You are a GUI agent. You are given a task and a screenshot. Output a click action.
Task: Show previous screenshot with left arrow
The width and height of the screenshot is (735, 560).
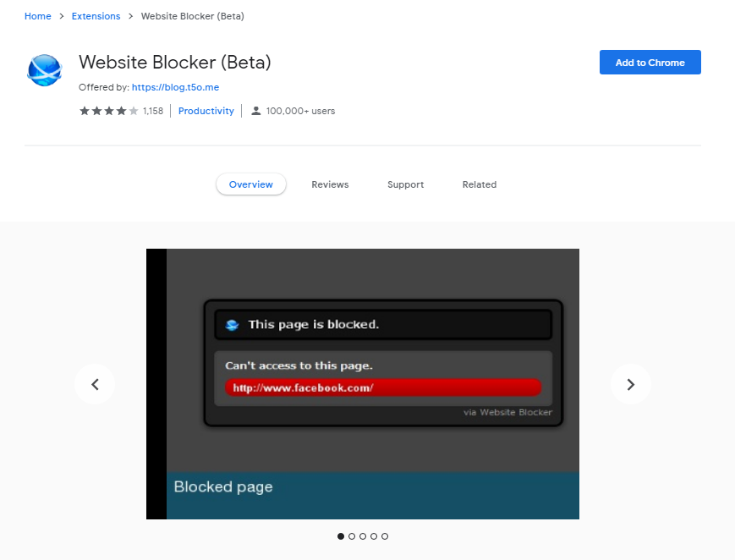click(x=95, y=385)
